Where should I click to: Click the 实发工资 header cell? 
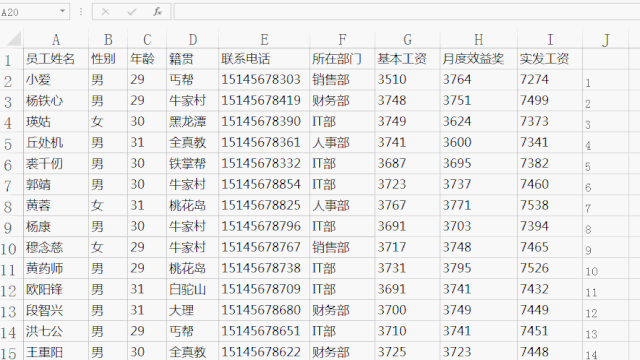550,59
